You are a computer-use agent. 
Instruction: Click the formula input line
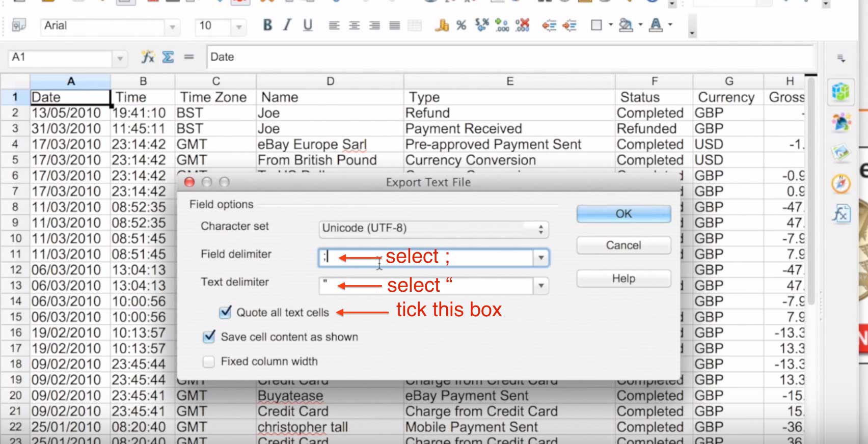click(509, 57)
